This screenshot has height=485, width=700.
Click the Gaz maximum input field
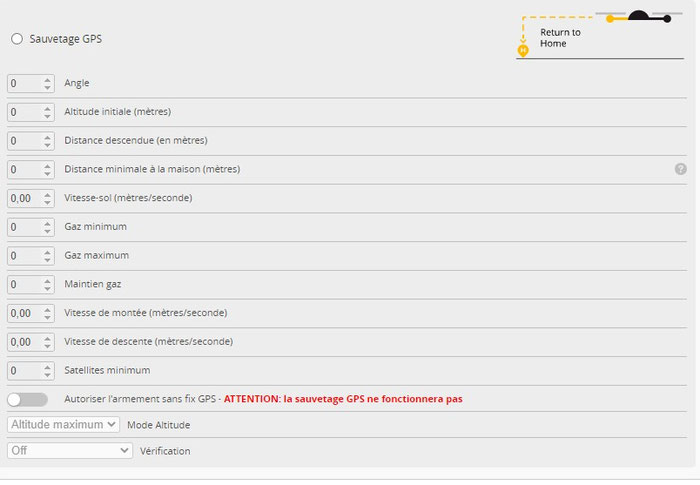pyautogui.click(x=30, y=256)
